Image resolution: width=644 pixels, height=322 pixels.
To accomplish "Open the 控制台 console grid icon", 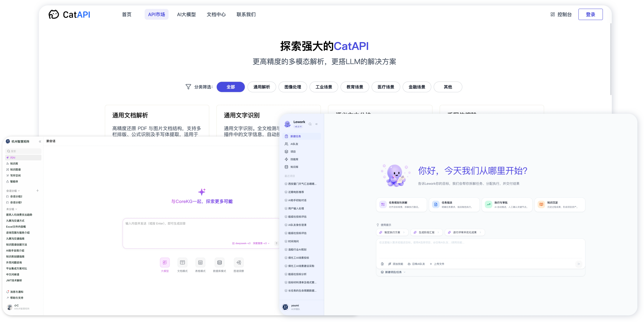I will pyautogui.click(x=553, y=15).
